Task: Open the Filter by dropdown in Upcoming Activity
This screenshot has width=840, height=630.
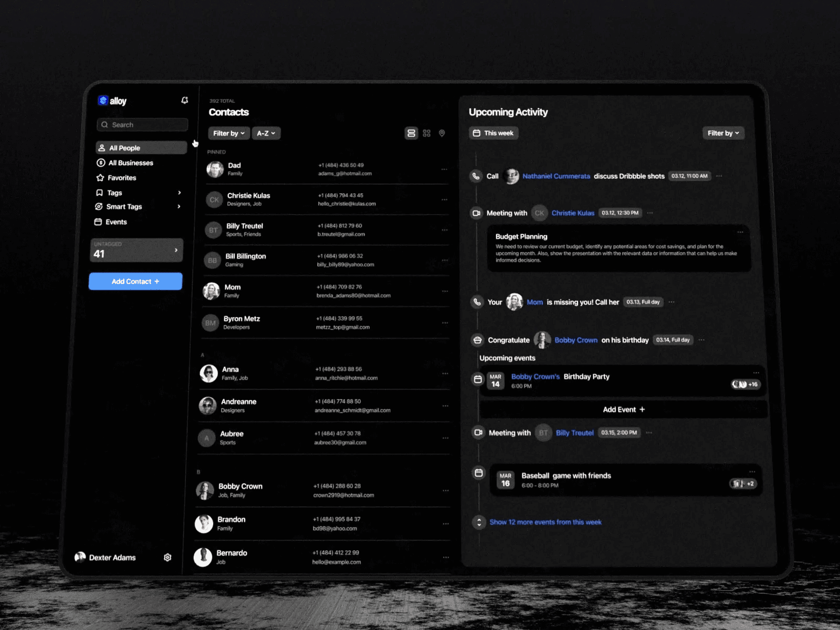Action: coord(723,133)
